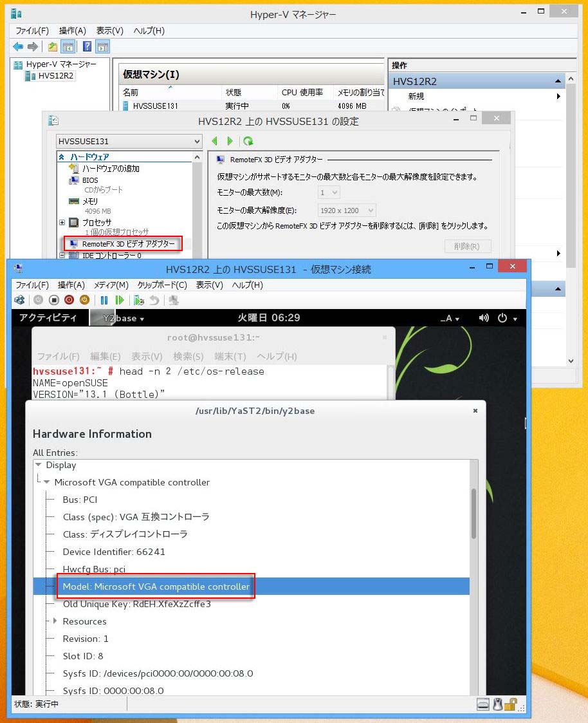Image resolution: width=588 pixels, height=723 pixels.
Task: Open View menu in Hyper-V Manager
Action: (109, 31)
